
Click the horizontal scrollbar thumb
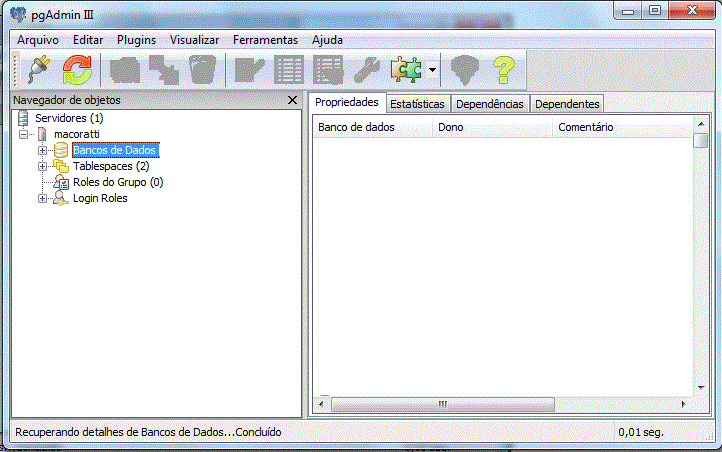pyautogui.click(x=443, y=404)
